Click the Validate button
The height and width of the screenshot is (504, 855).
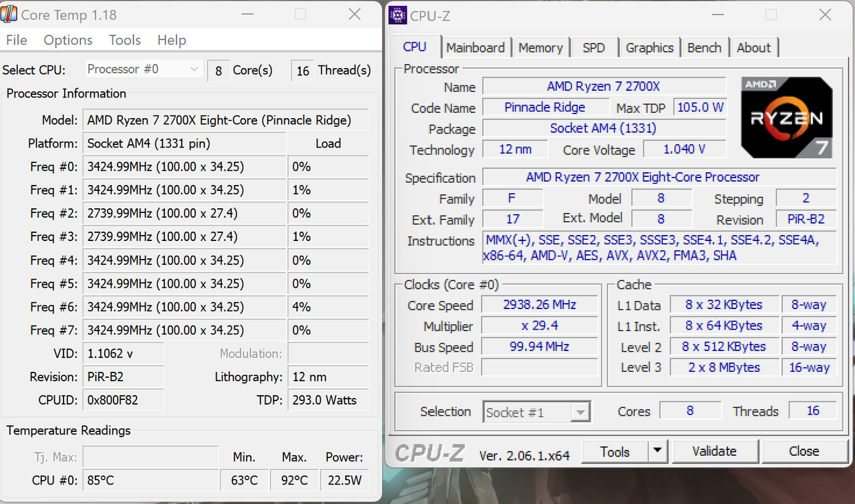point(715,451)
